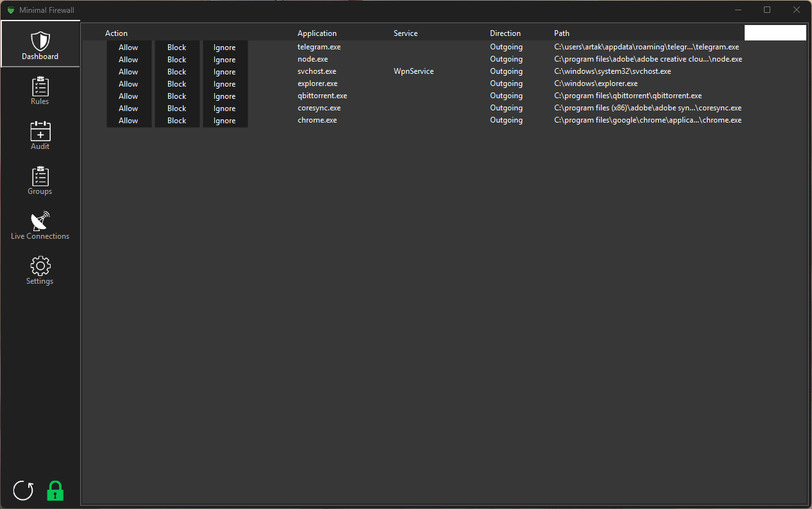This screenshot has height=509, width=812.
Task: Block svchost.exe WpnService connection
Action: 177,72
